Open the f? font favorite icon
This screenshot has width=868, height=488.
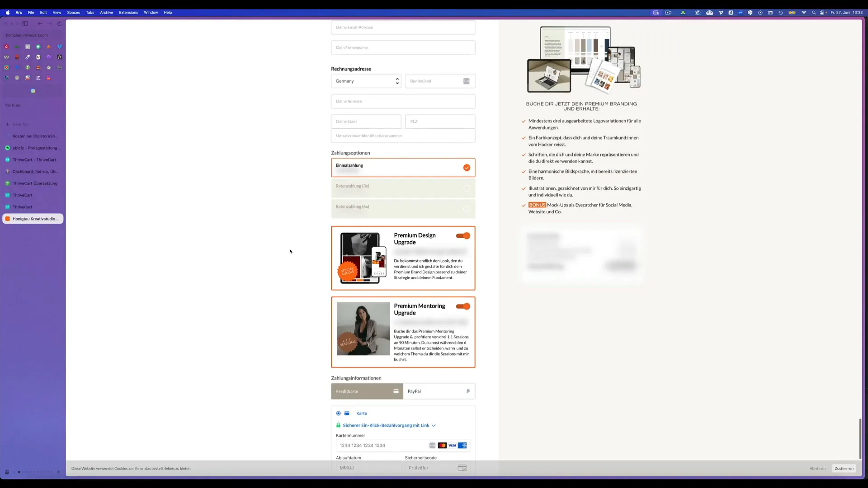pyautogui.click(x=59, y=57)
